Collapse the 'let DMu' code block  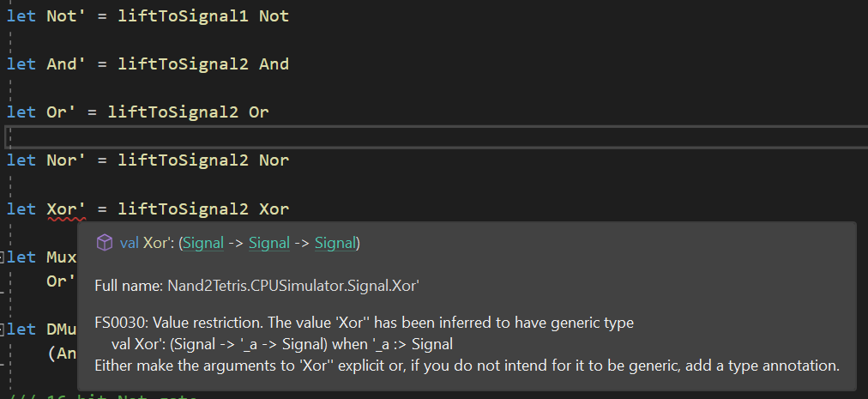(x=2, y=330)
